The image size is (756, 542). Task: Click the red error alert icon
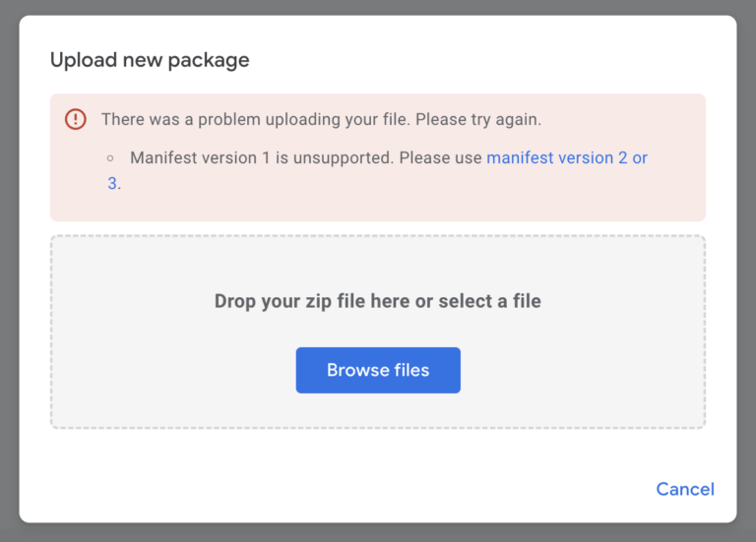(76, 119)
